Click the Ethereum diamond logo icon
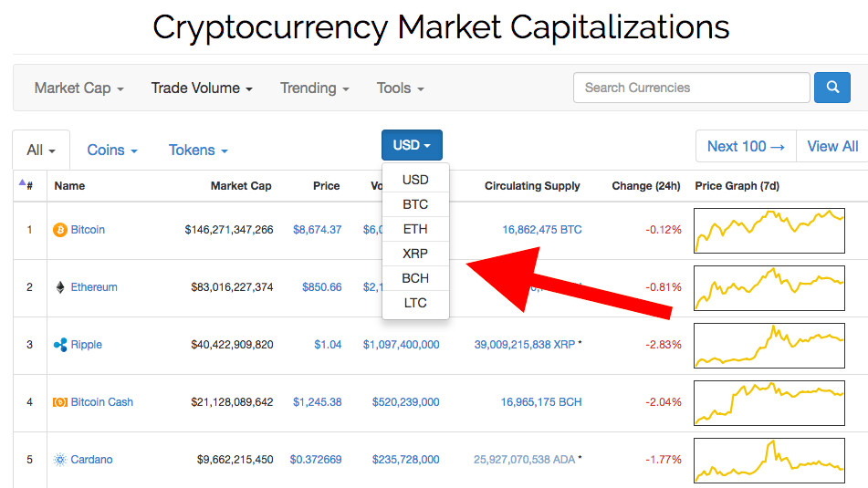This screenshot has width=868, height=488. click(60, 287)
